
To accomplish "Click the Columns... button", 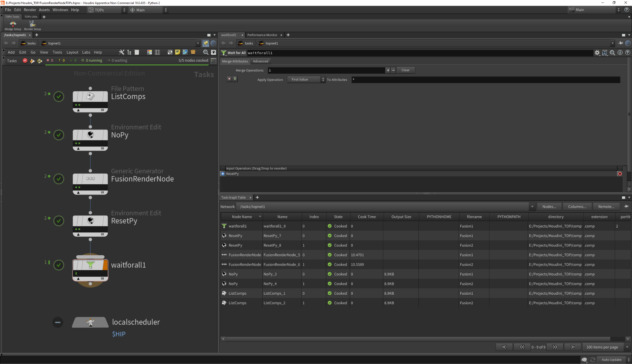I will 577,207.
